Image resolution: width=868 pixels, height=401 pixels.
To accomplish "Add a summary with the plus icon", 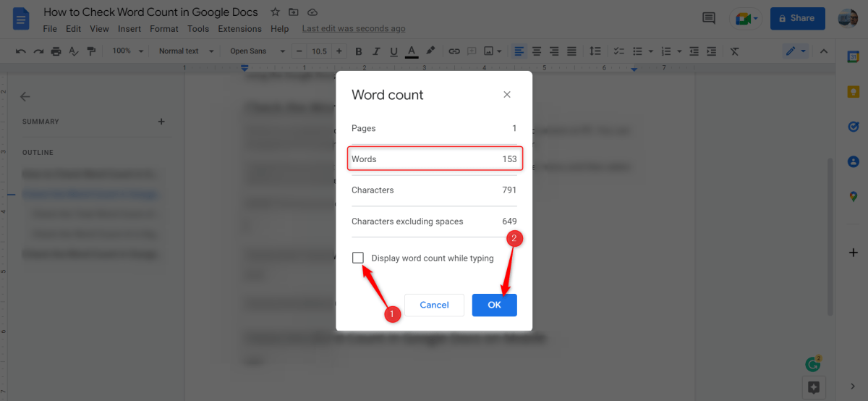I will coord(161,122).
